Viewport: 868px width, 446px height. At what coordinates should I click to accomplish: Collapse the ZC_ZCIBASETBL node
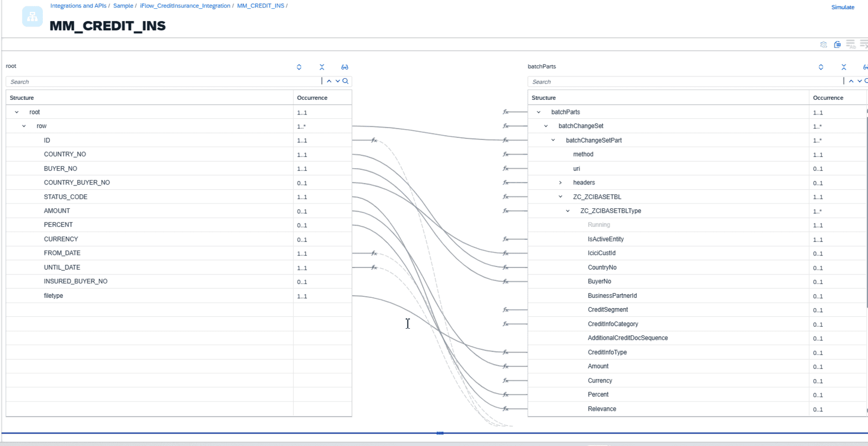click(560, 197)
